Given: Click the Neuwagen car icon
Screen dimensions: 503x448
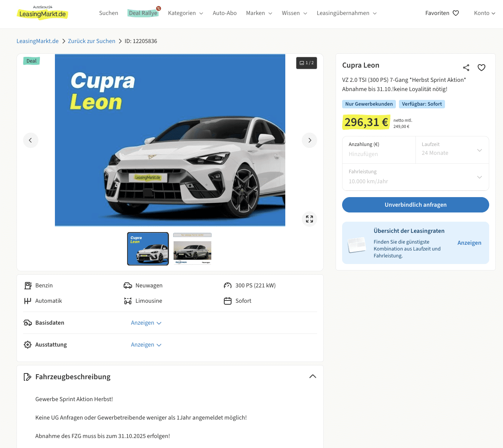Looking at the screenshot, I should tap(128, 285).
